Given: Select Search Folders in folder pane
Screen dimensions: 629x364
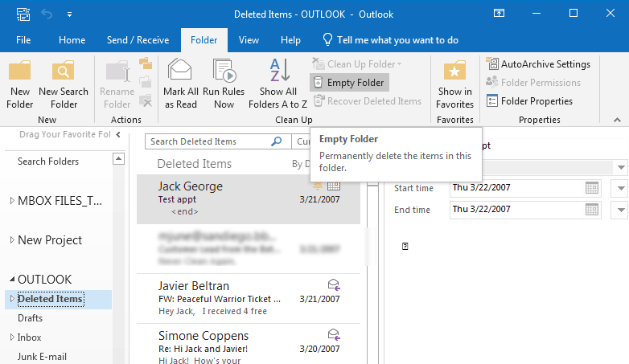Looking at the screenshot, I should pyautogui.click(x=48, y=162).
